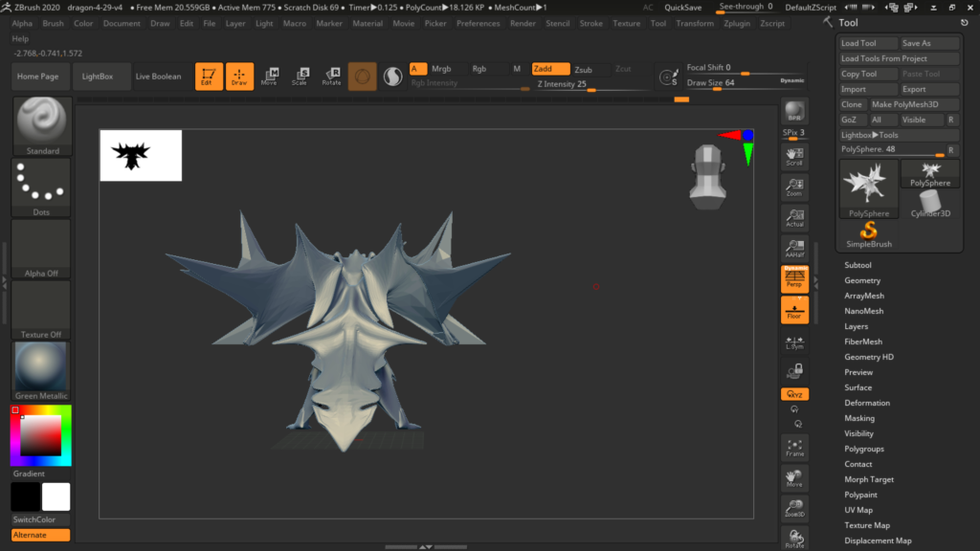Viewport: 980px width, 551px height.
Task: Expand the Geometry section
Action: [x=861, y=280]
